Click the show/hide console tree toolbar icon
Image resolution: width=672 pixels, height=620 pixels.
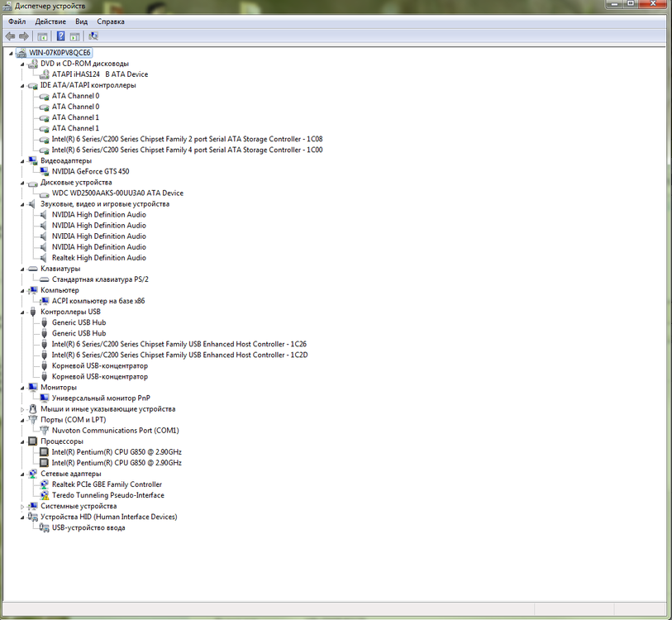point(42,36)
